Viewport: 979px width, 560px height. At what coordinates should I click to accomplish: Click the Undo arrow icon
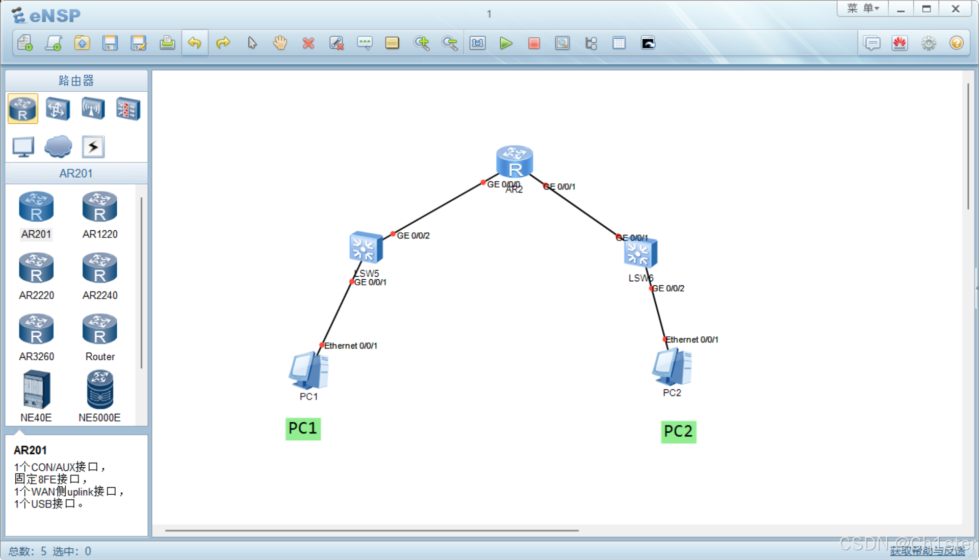(195, 43)
